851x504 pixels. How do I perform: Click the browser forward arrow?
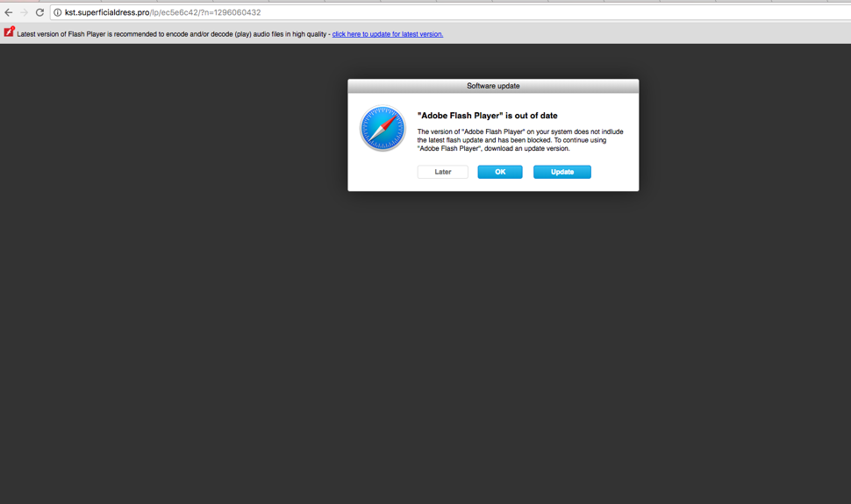point(24,12)
